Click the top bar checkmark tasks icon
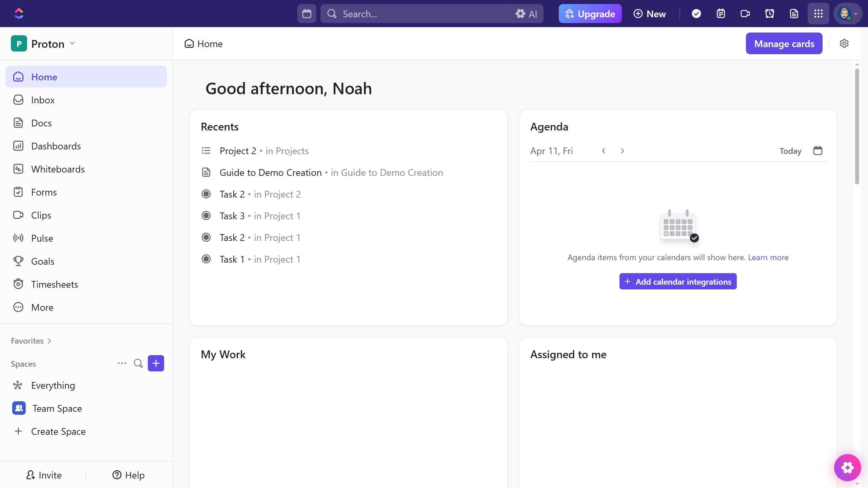The image size is (868, 488). tap(696, 14)
